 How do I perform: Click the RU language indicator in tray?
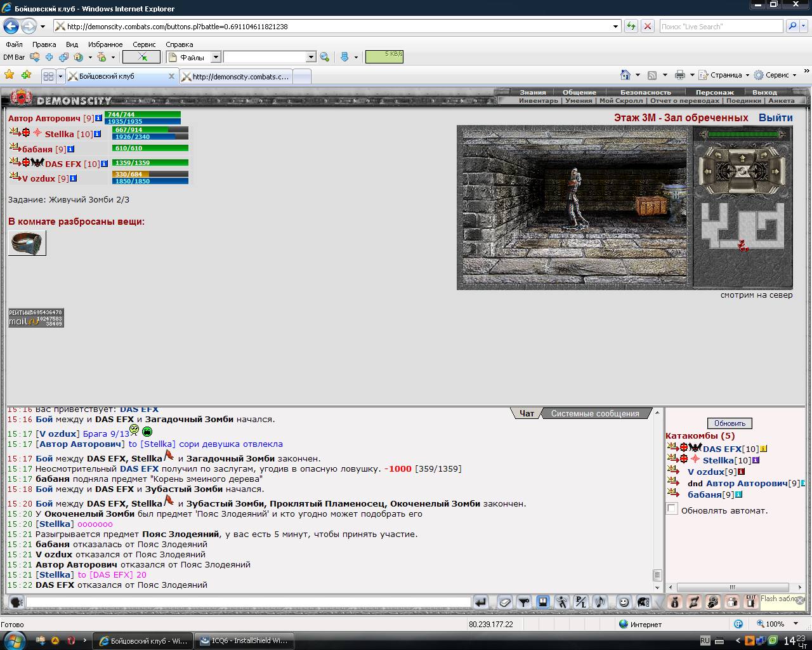pos(705,640)
